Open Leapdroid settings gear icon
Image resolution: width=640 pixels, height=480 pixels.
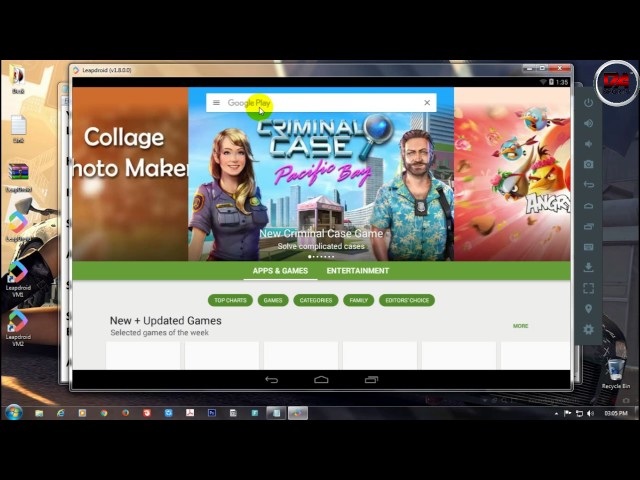588,329
